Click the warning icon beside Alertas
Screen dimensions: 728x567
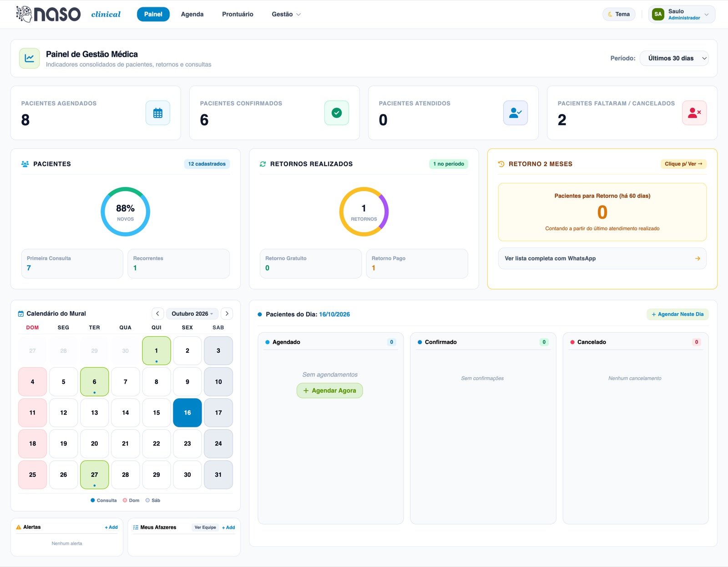(x=19, y=527)
